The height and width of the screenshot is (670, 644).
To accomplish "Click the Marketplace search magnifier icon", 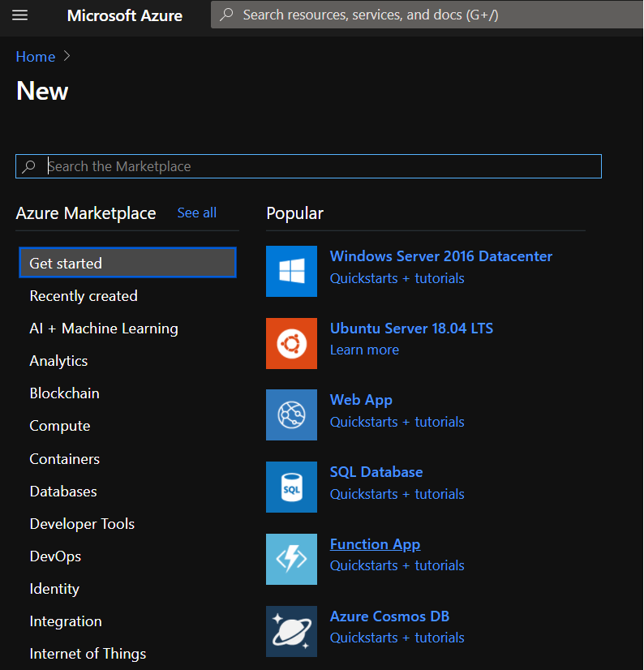I will point(29,166).
